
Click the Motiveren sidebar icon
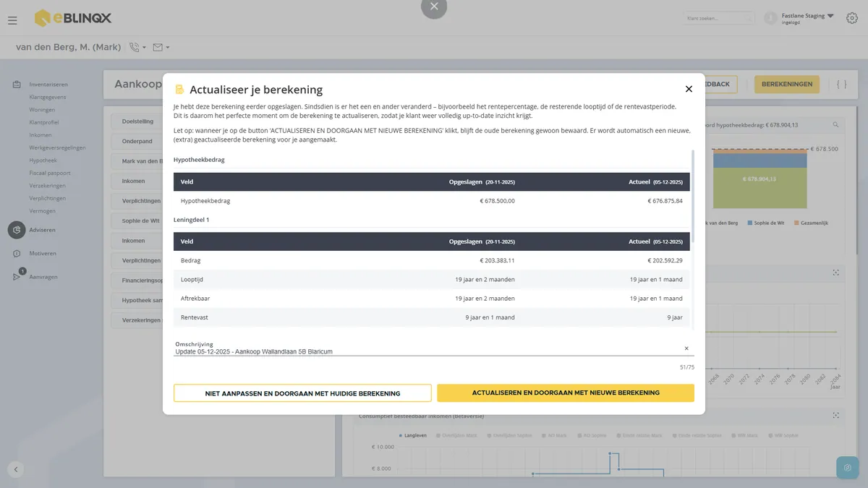(17, 254)
